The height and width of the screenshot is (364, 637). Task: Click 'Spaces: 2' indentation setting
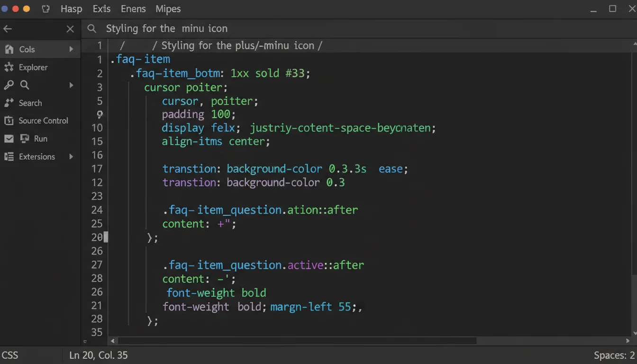click(x=614, y=355)
